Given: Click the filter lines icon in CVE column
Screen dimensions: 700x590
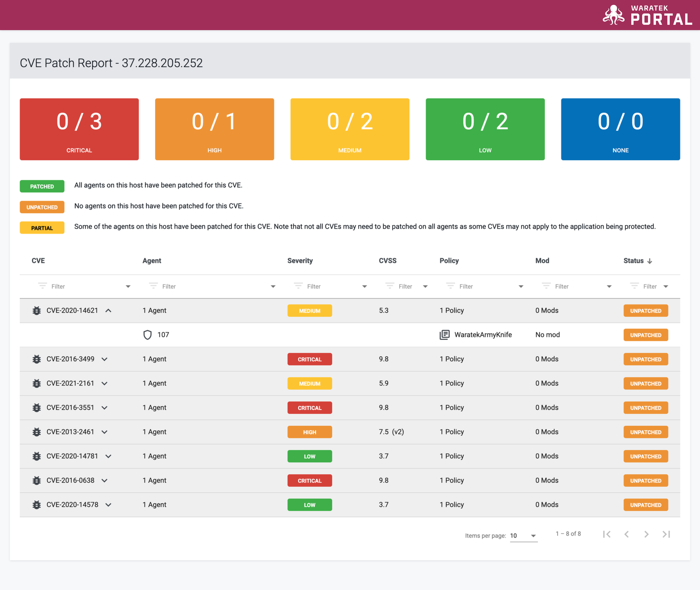Looking at the screenshot, I should pyautogui.click(x=42, y=286).
